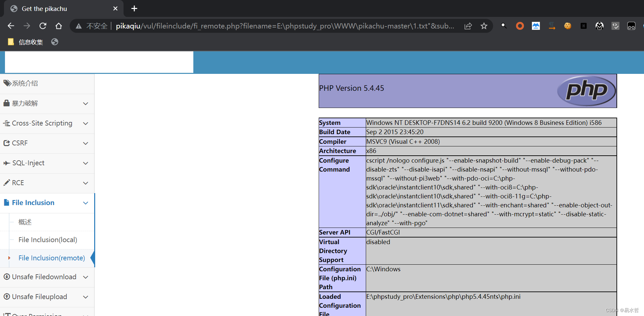Viewport: 644px width, 316px height.
Task: Open 系统介绍 in the sidebar
Action: tap(25, 83)
